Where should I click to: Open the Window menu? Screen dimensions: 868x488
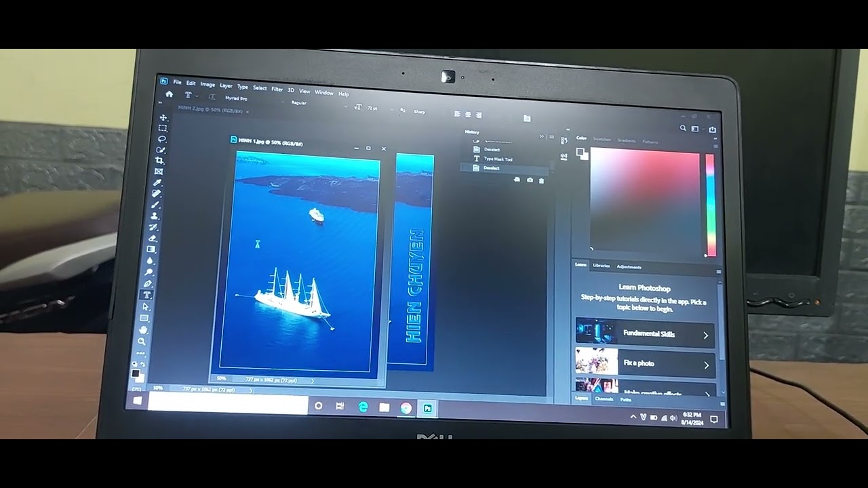pos(324,92)
